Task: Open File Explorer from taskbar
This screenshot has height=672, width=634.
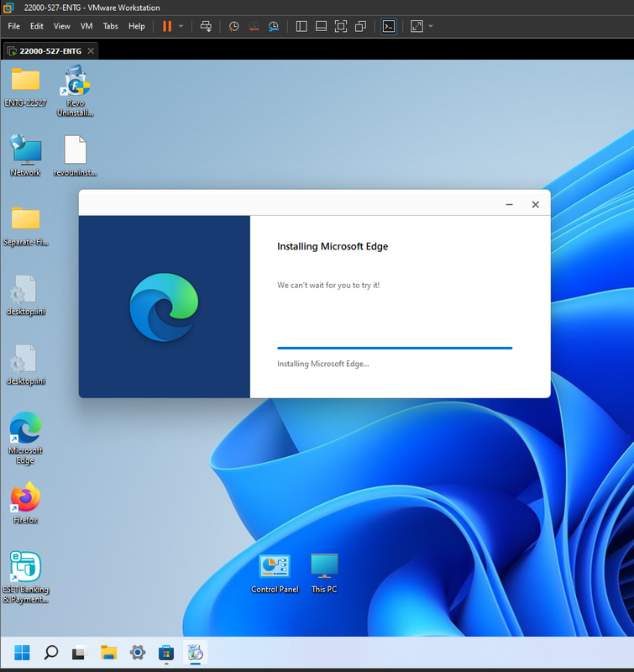Action: 108,653
